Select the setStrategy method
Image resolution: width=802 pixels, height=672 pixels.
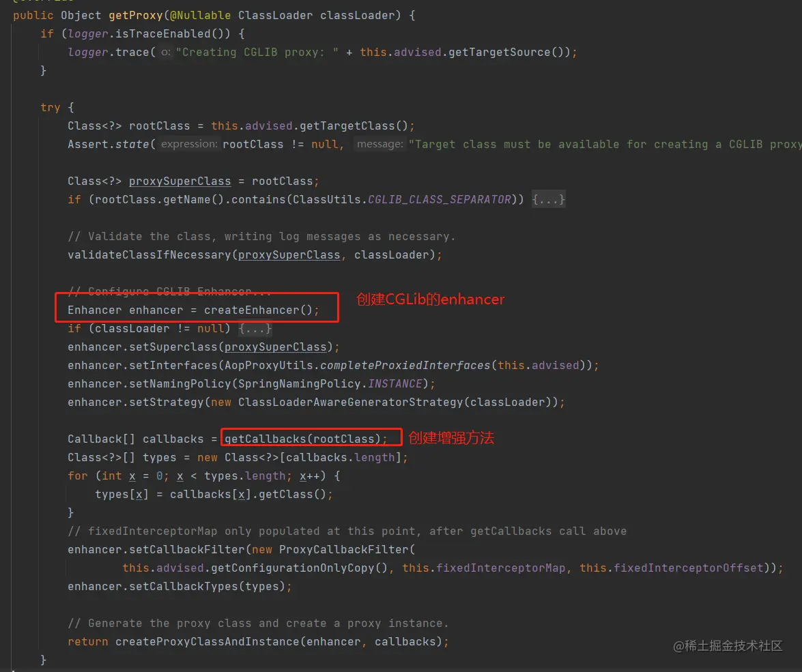click(x=167, y=402)
